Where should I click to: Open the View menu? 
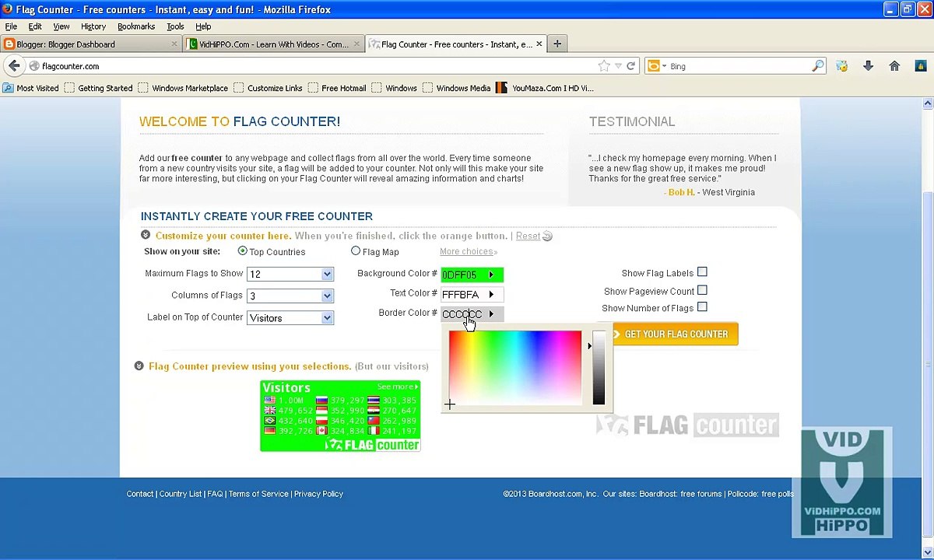point(61,26)
